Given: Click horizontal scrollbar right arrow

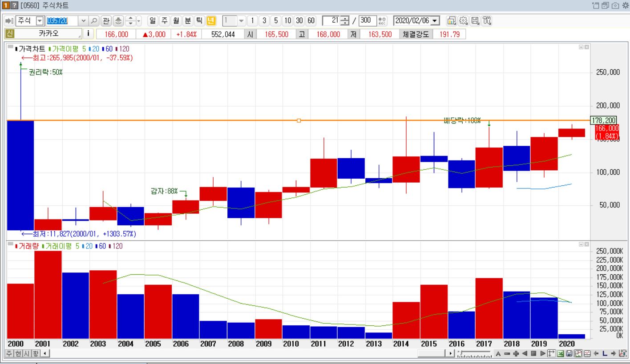Looking at the screenshot, I should pyautogui.click(x=450, y=354).
